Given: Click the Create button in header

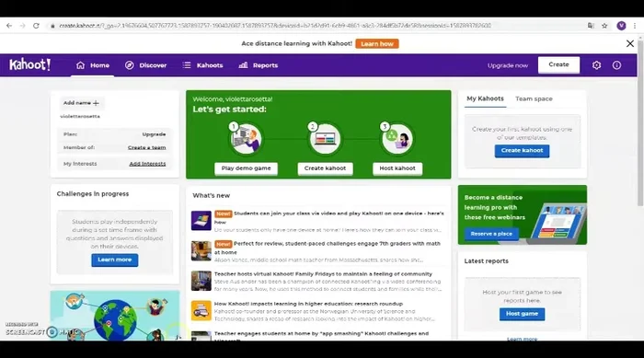Looking at the screenshot, I should pyautogui.click(x=558, y=65).
